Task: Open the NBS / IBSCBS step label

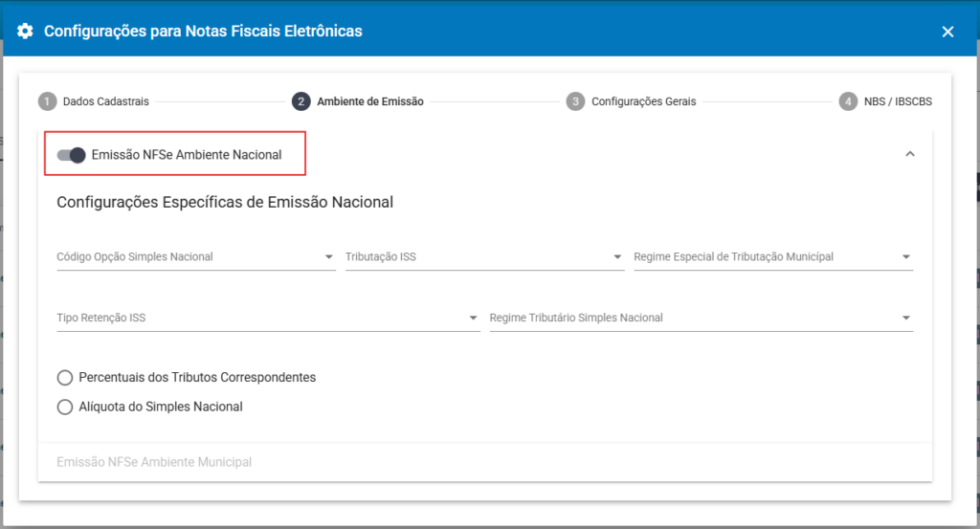Action: point(900,101)
